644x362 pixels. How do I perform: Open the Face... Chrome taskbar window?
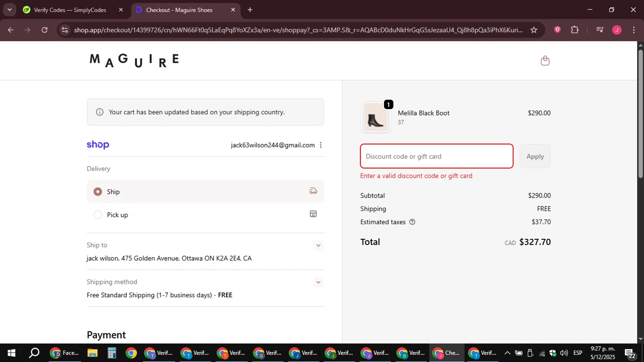(65, 353)
